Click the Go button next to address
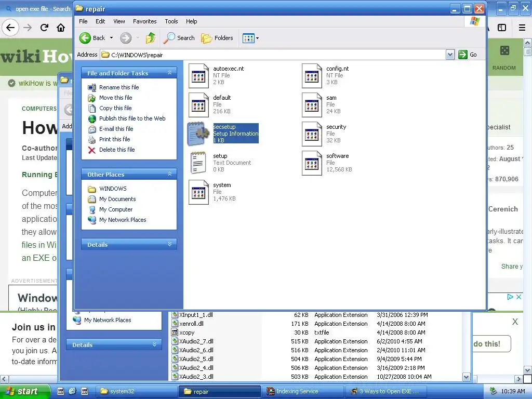 tap(468, 55)
